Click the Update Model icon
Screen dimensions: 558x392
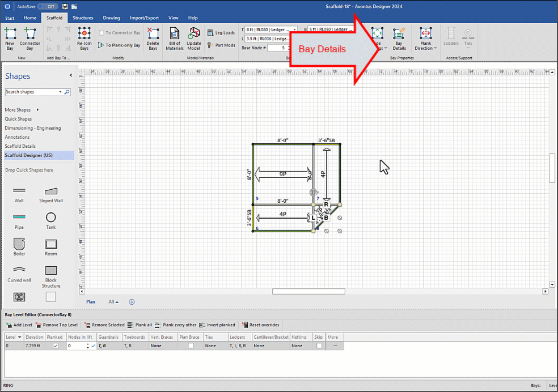point(194,37)
